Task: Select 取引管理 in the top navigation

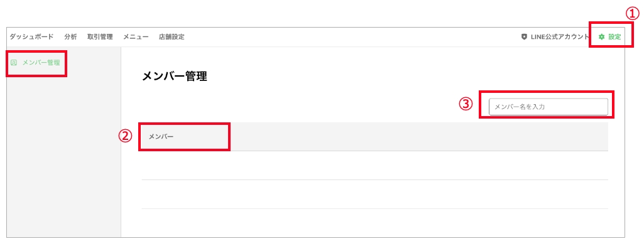Action: point(100,37)
